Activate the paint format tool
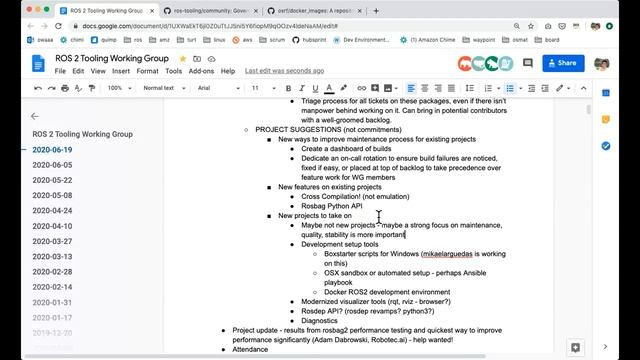Viewport: 640px width, 360px height. tap(92, 88)
